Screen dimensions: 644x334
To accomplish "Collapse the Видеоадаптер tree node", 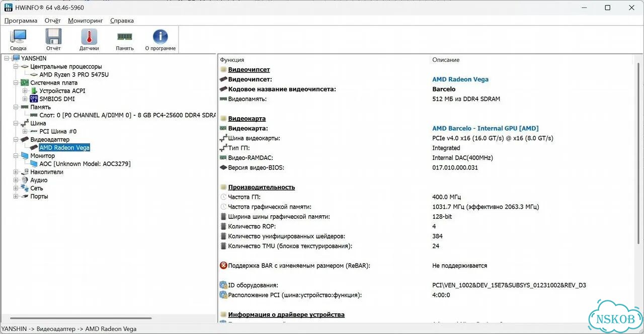I will (x=16, y=139).
